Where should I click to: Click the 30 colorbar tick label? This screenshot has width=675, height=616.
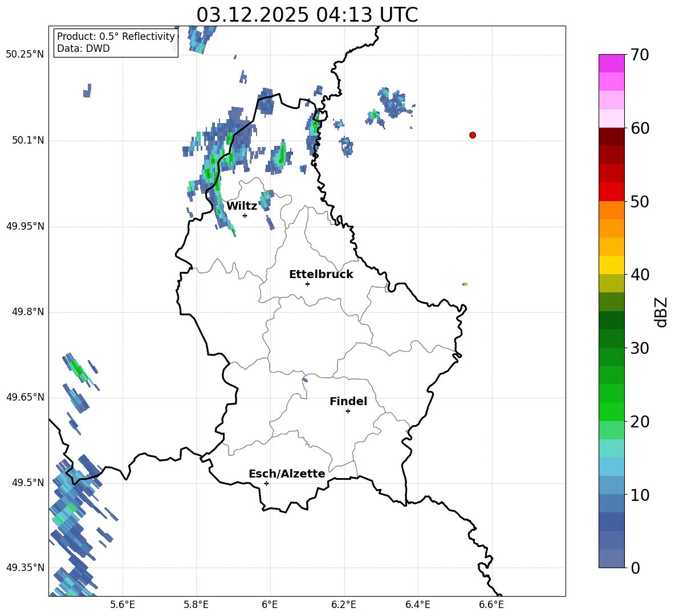[640, 348]
